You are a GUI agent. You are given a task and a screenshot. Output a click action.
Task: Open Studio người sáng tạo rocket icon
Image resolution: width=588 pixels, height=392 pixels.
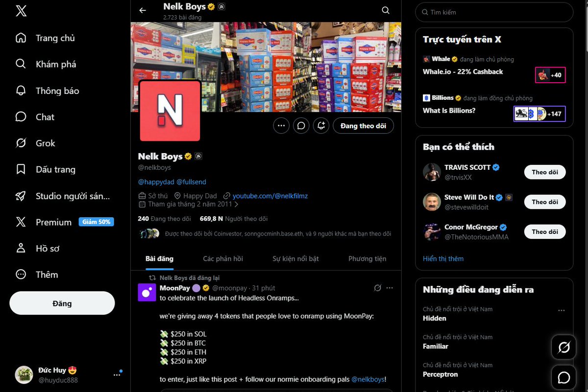click(x=21, y=196)
